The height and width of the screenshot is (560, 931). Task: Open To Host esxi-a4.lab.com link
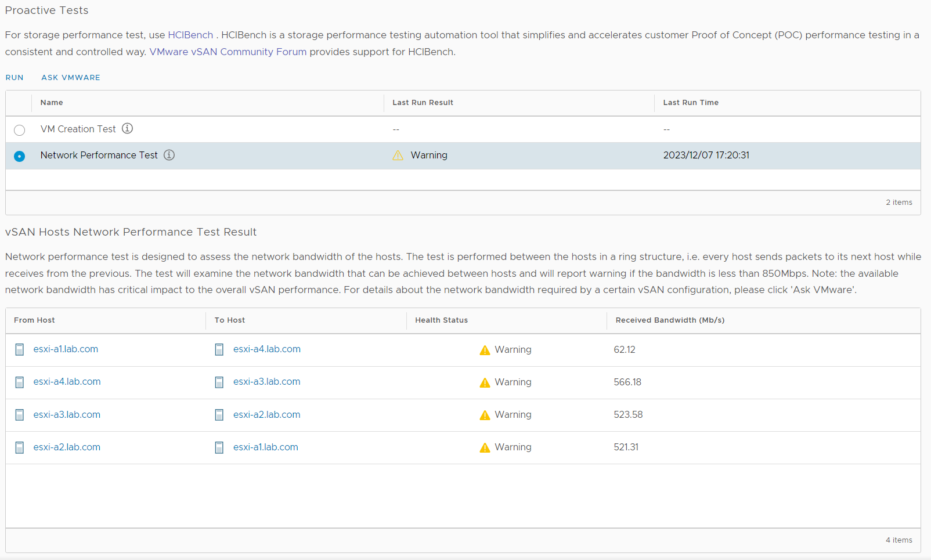[267, 349]
